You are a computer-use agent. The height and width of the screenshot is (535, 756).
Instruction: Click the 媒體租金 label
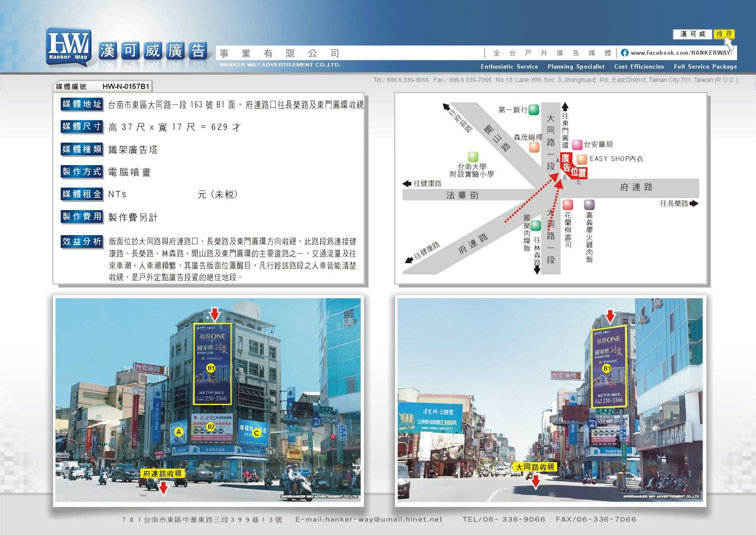pyautogui.click(x=82, y=194)
